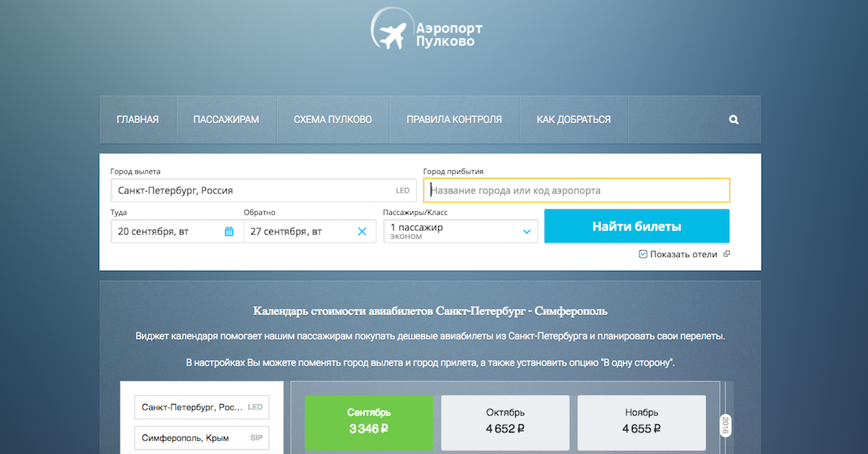Screen dimensions: 868x454
Task: Clear return date with the X icon
Action: click(362, 232)
